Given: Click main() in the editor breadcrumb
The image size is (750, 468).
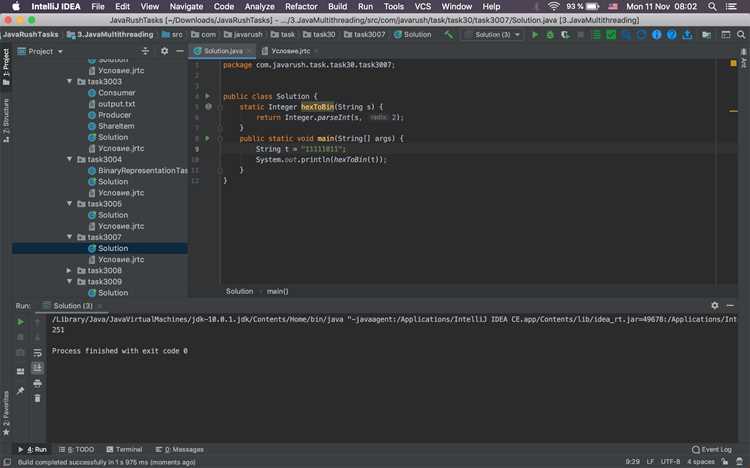Looking at the screenshot, I should (277, 291).
